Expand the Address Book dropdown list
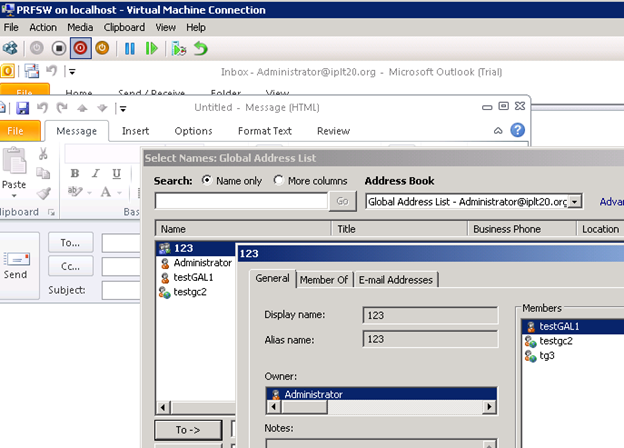 pyautogui.click(x=574, y=202)
